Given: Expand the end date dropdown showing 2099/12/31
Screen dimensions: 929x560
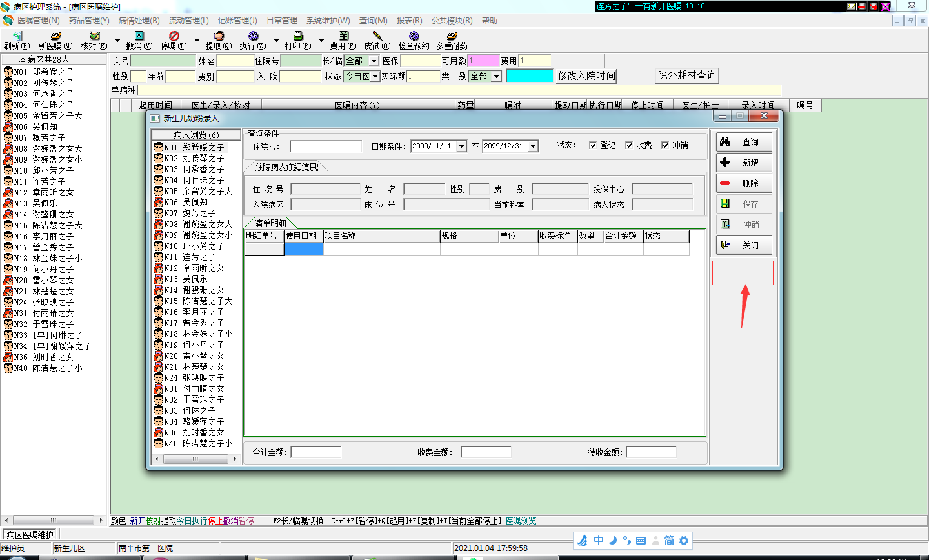Looking at the screenshot, I should coord(533,146).
